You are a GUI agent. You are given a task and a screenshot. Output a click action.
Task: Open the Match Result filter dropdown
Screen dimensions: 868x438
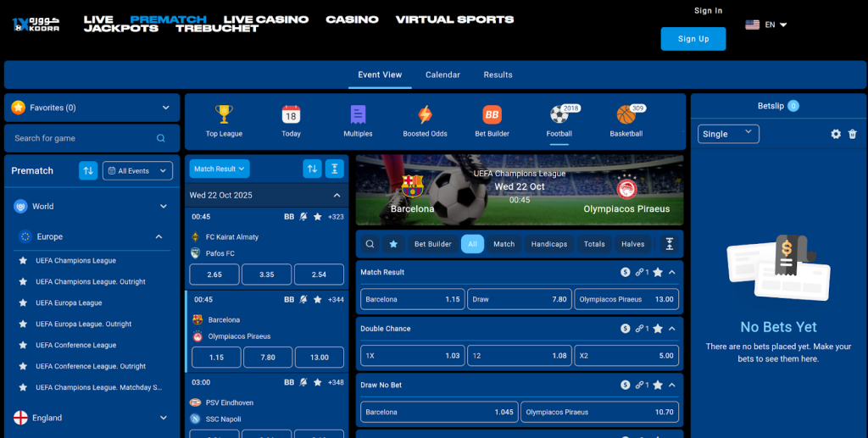point(220,169)
